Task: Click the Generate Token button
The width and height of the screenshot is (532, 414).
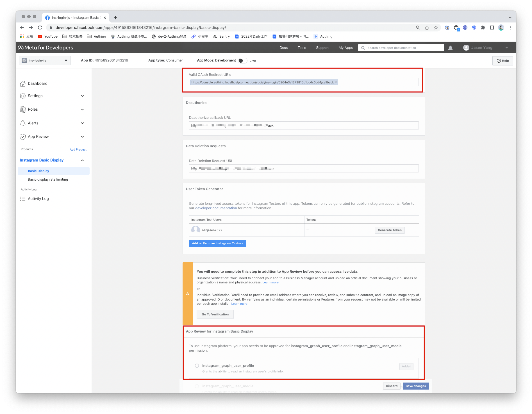Action: 389,230
